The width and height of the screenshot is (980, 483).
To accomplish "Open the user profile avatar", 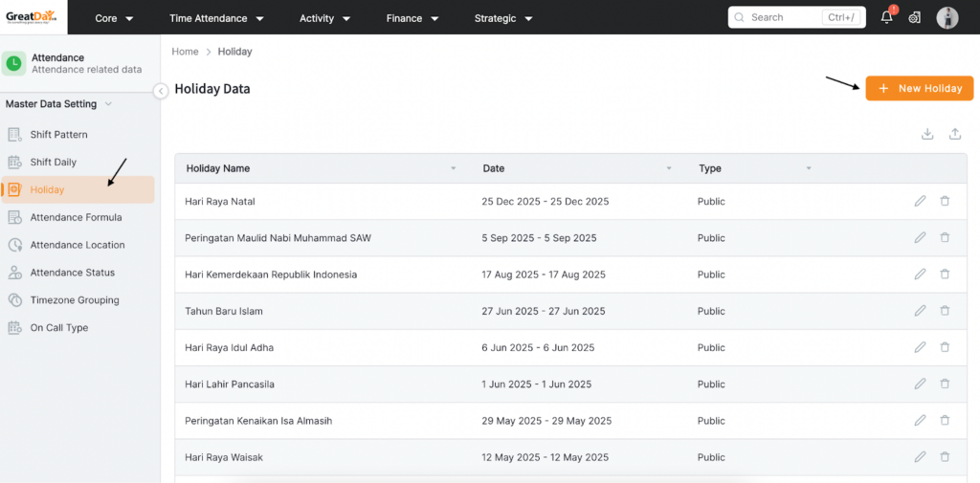I will point(947,17).
